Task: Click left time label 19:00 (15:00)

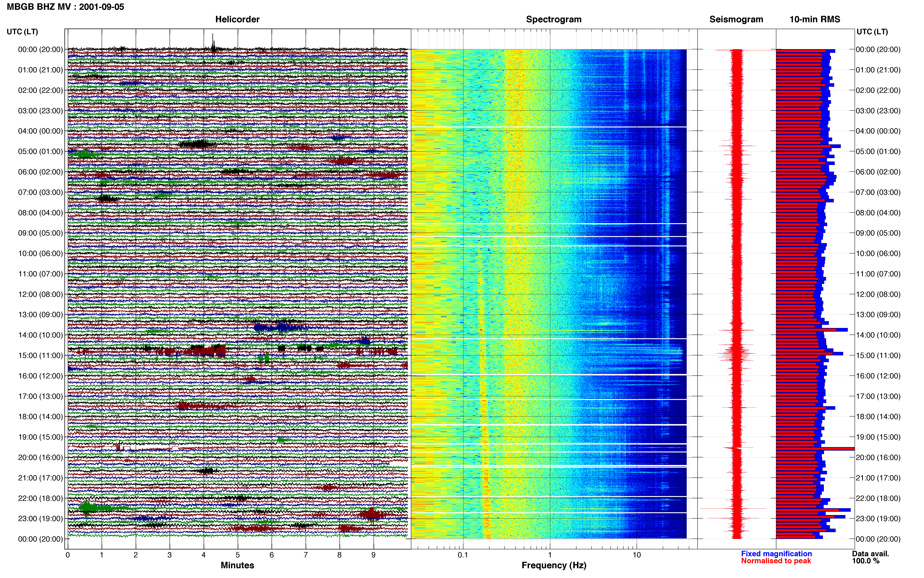Action: [41, 437]
